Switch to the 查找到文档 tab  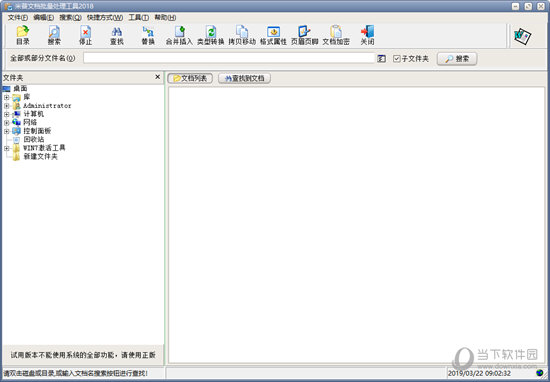pyautogui.click(x=244, y=79)
